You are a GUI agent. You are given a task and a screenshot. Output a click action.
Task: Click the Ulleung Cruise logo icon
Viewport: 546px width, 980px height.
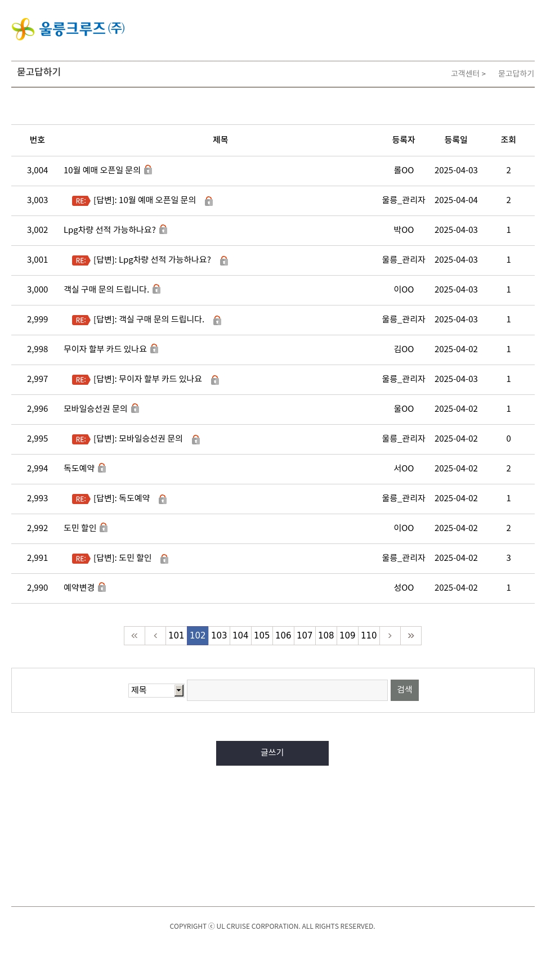pos(23,29)
